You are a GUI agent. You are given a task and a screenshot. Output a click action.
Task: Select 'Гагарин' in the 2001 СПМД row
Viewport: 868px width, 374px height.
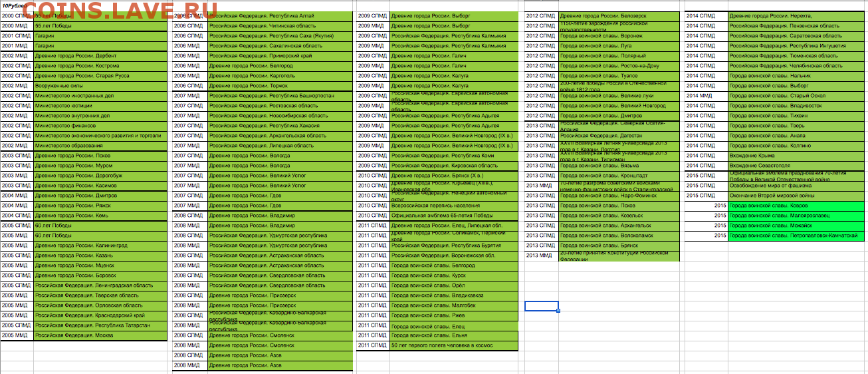(100, 36)
